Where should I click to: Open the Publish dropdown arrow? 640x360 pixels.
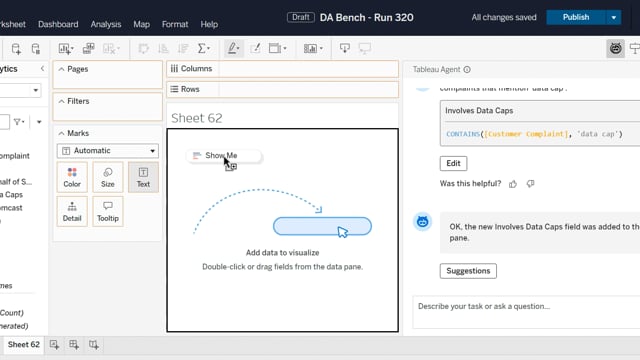pyautogui.click(x=613, y=17)
